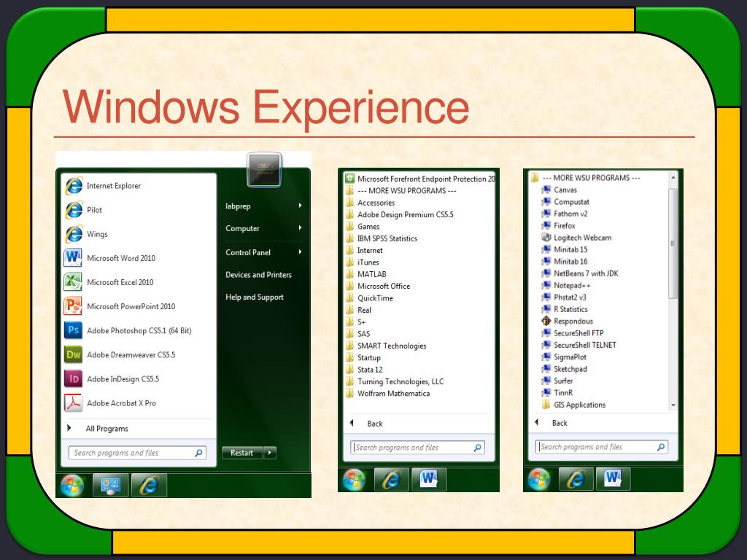Open the SAS folder
Image resolution: width=747 pixels, height=560 pixels.
click(x=357, y=334)
